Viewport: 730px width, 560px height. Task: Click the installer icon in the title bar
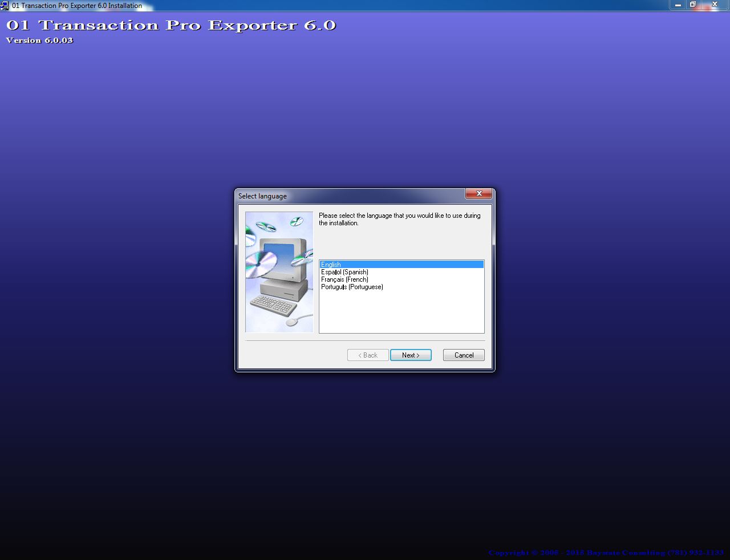[x=5, y=5]
